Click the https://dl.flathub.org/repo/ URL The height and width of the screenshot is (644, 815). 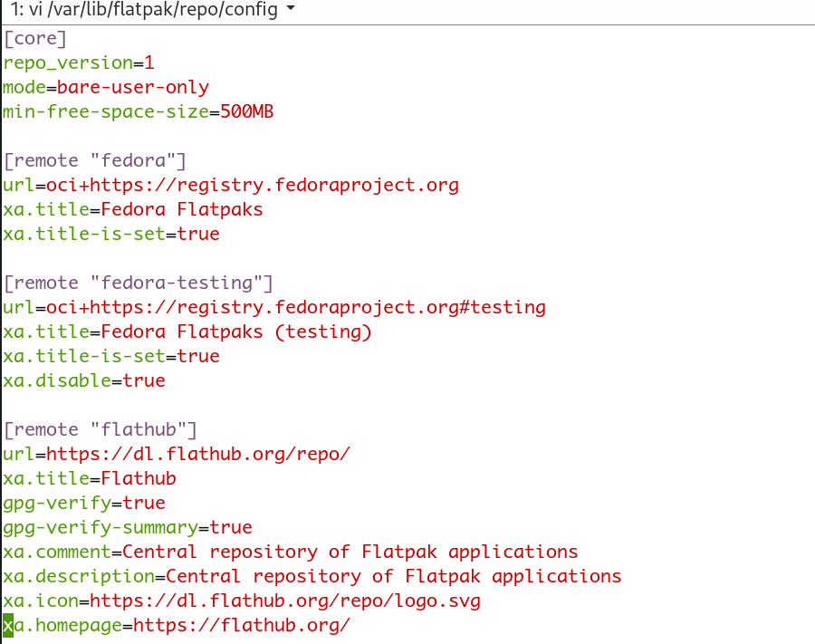pos(198,455)
